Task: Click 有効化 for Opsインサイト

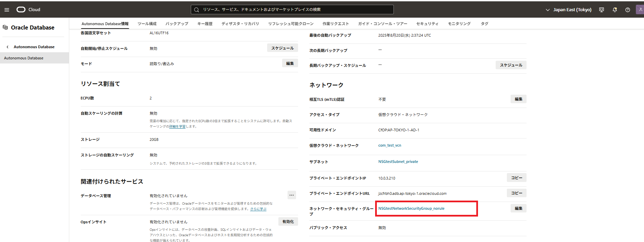Action: 288,221
